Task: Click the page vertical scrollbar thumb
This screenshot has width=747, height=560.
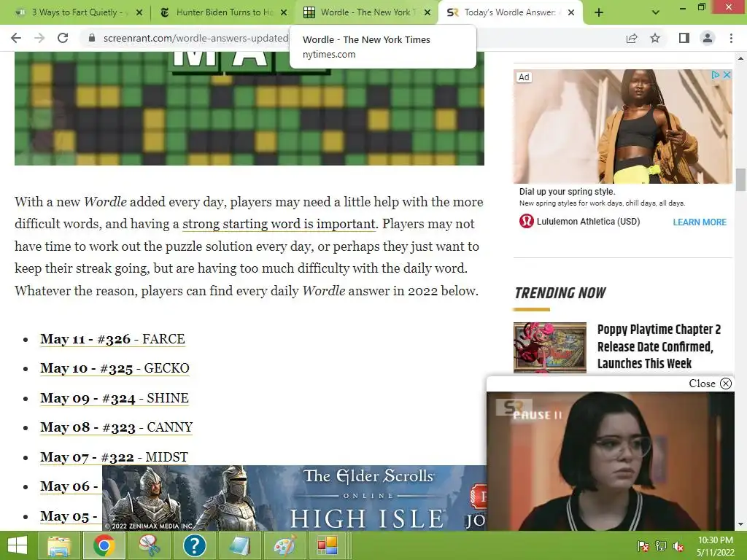Action: (740, 179)
